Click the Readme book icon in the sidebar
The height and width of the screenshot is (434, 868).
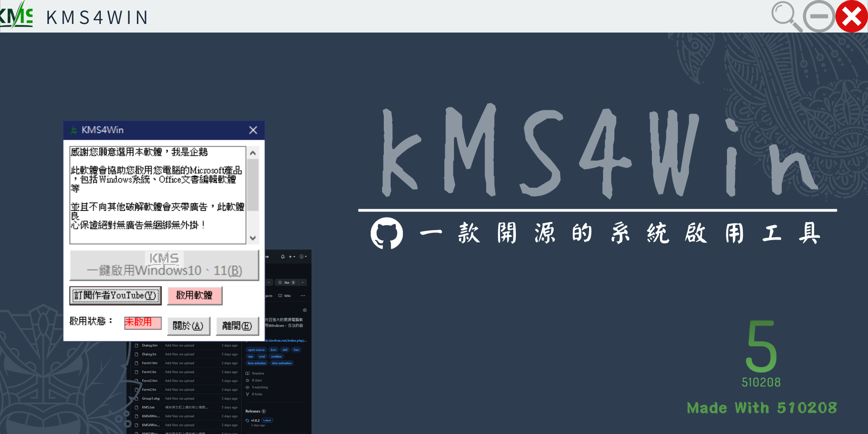click(x=248, y=373)
